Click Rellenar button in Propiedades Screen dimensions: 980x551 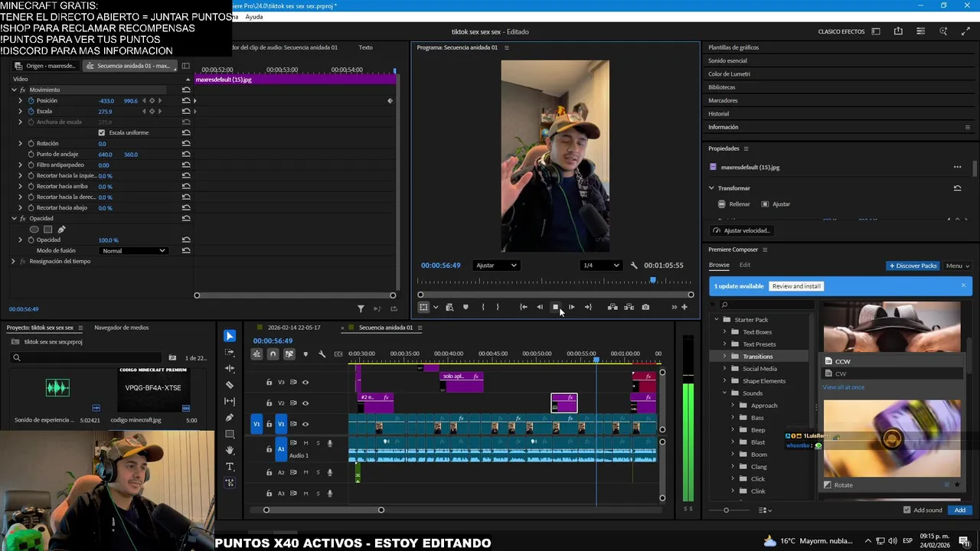pos(734,204)
